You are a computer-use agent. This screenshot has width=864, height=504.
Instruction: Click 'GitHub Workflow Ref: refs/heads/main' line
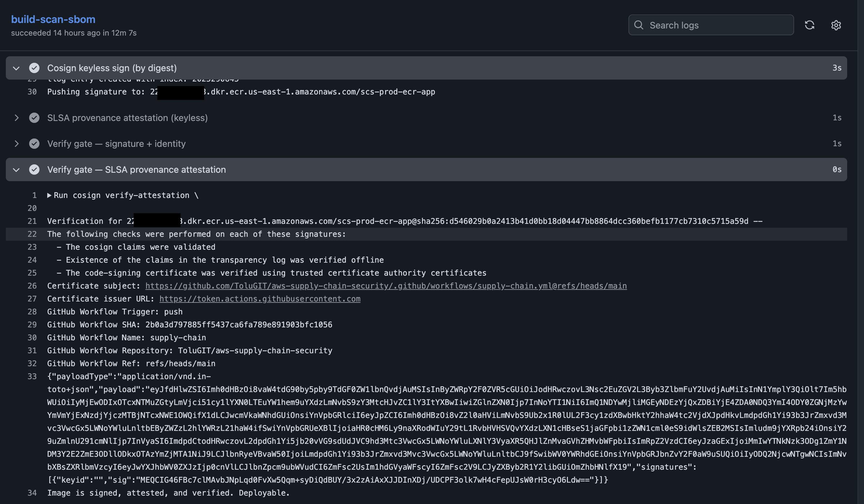[x=131, y=363]
